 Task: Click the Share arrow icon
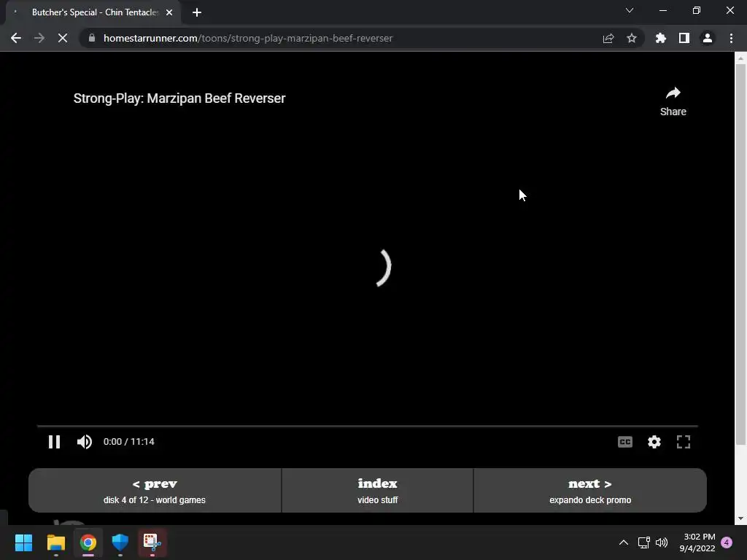[x=673, y=93]
